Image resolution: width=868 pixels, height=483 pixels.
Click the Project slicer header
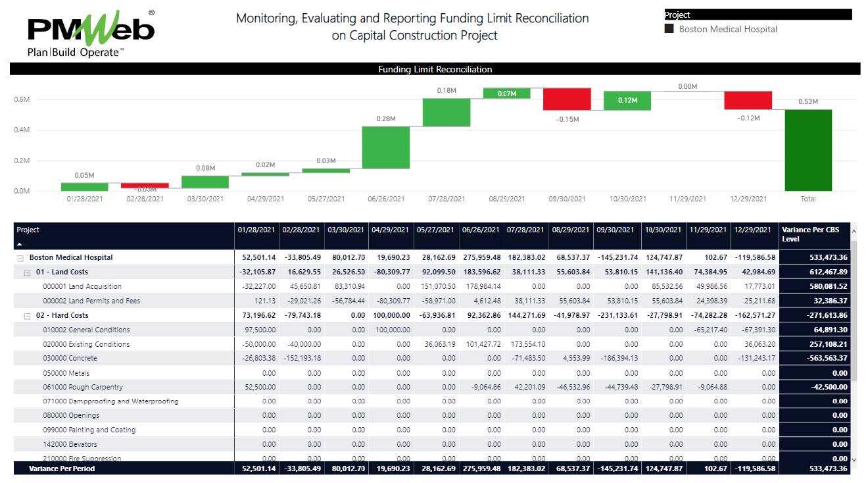pos(758,14)
